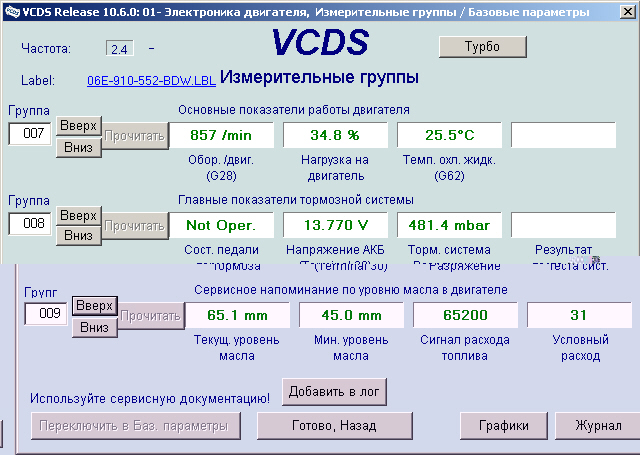Image resolution: width=640 pixels, height=455 pixels.
Task: Click the Темп. охл. жидк. (G62) label
Action: [449, 168]
